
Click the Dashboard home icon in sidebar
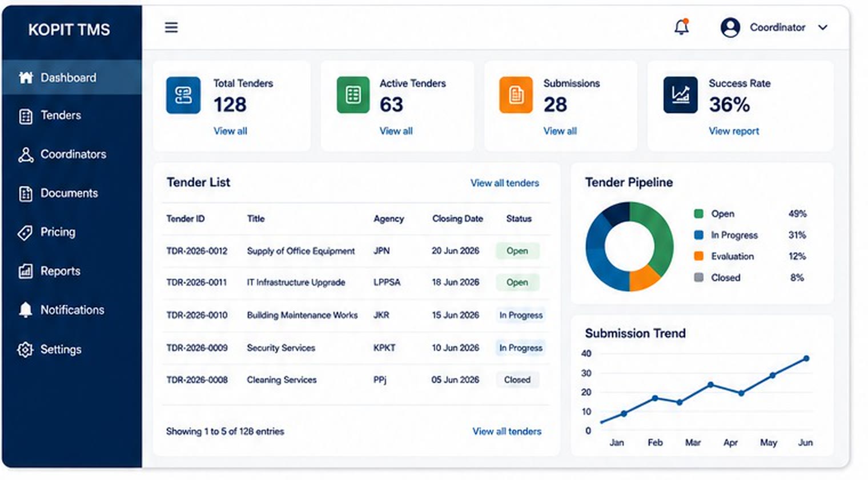point(26,78)
